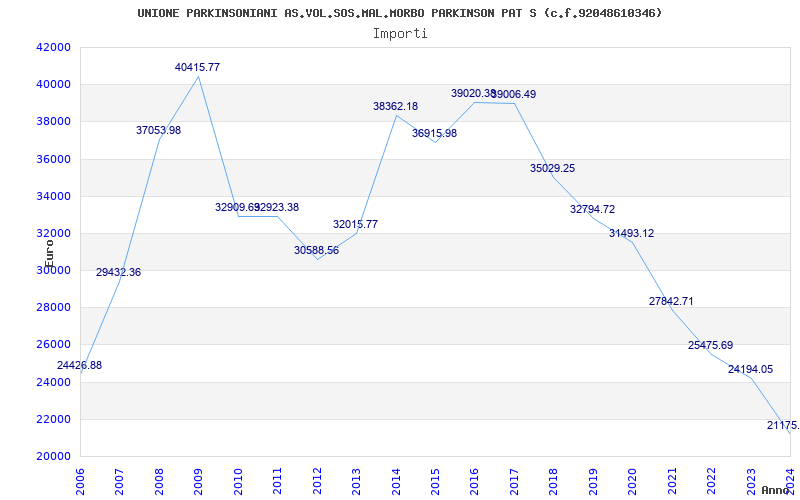Click the 2007 year tick label
Image resolution: width=800 pixels, height=500 pixels.
point(119,481)
